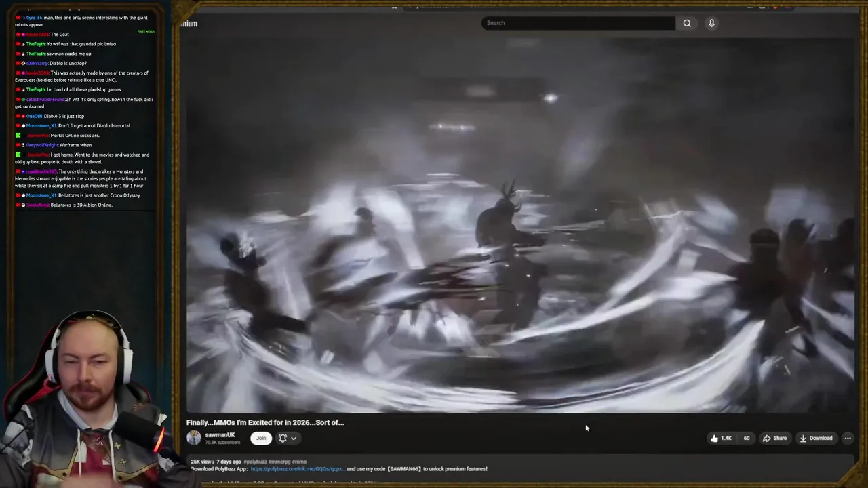This screenshot has height=488, width=868.
Task: Click chat message 'sawman cracks me up'
Action: pos(68,54)
